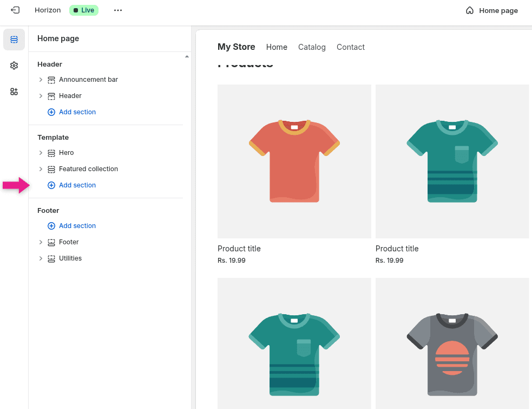Click the red t-shirt product thumbnail
The image size is (532, 409).
pos(294,161)
